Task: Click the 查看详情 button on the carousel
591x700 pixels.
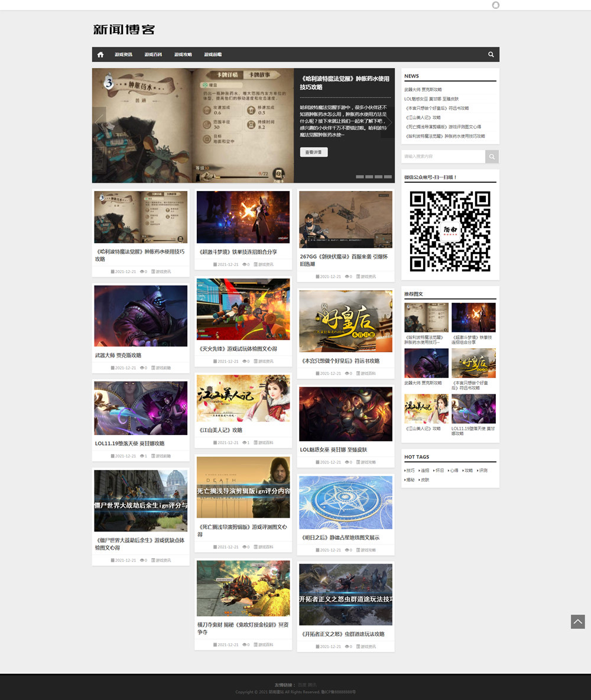Action: click(313, 152)
